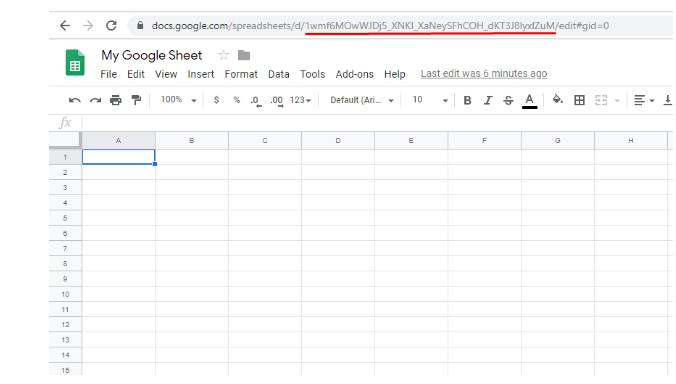Click into the fx formula bar
Screen dimensions: 676x384
pos(377,123)
